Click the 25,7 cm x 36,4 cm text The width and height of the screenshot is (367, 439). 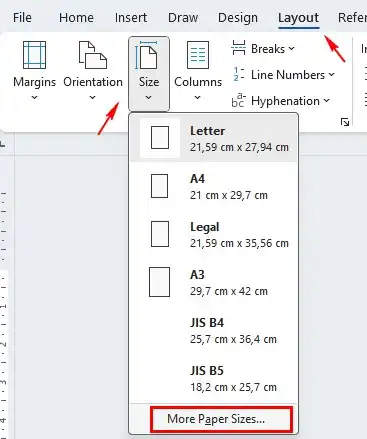tap(233, 339)
